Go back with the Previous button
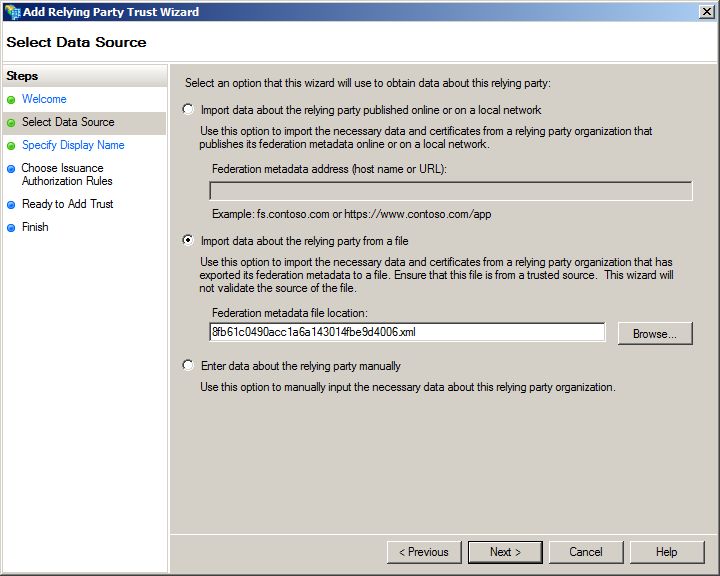 coord(424,552)
